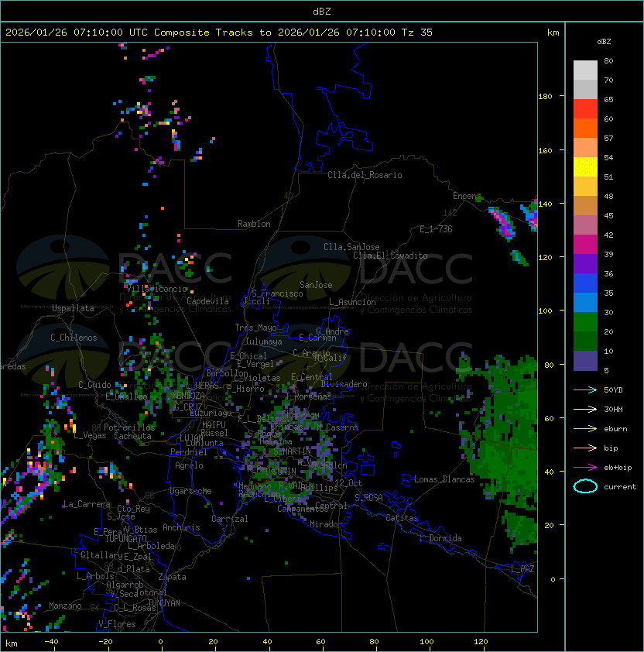Click the 'Catitas' map label

[x=402, y=518]
